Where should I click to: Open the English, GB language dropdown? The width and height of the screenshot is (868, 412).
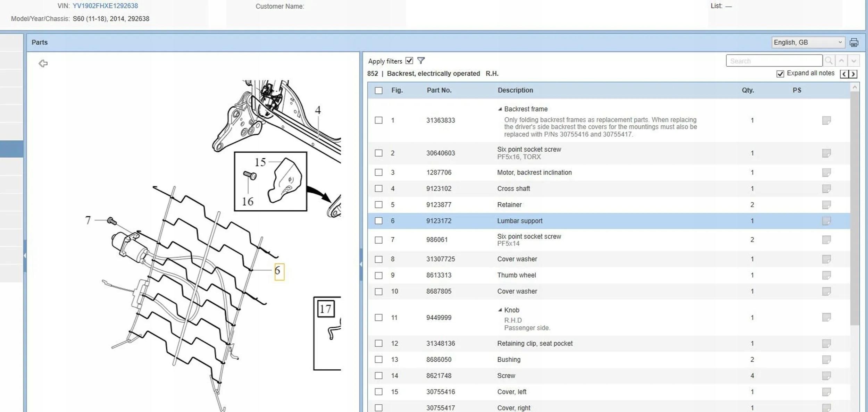808,42
